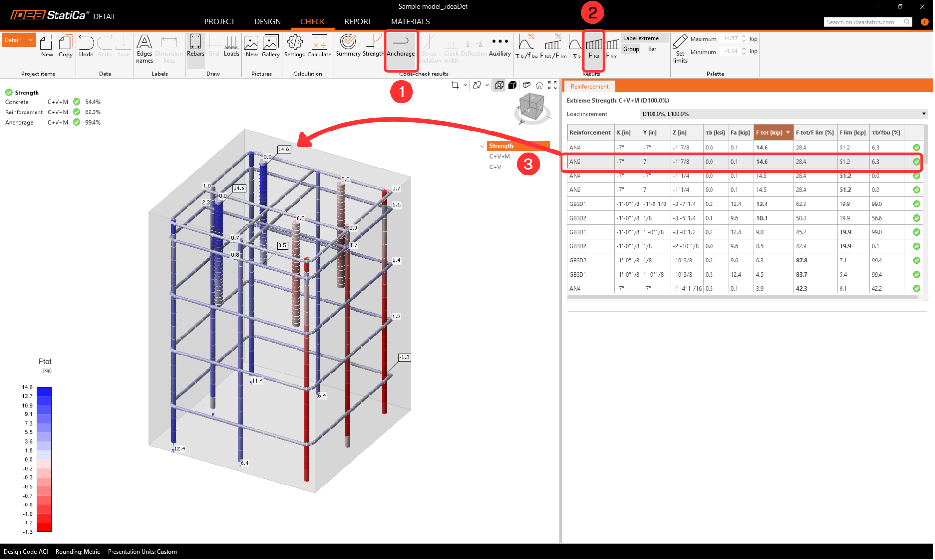Select the C+V load combination
This screenshot has height=560, width=935.
click(495, 167)
